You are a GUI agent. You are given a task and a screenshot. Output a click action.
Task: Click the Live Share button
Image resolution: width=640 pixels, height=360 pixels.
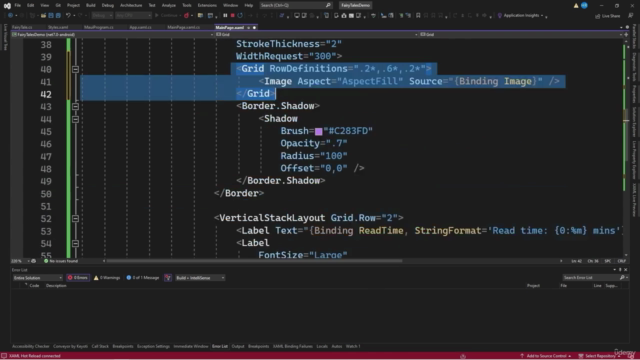point(608,16)
